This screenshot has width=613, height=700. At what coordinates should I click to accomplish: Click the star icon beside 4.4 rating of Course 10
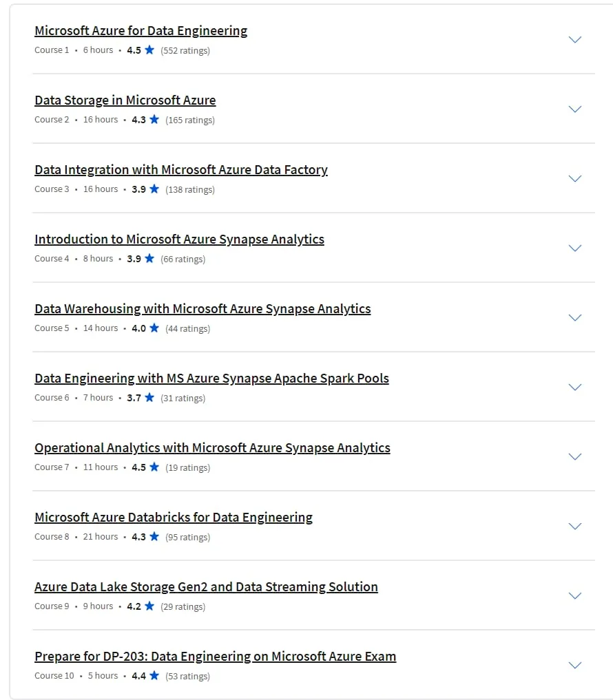[x=154, y=675]
